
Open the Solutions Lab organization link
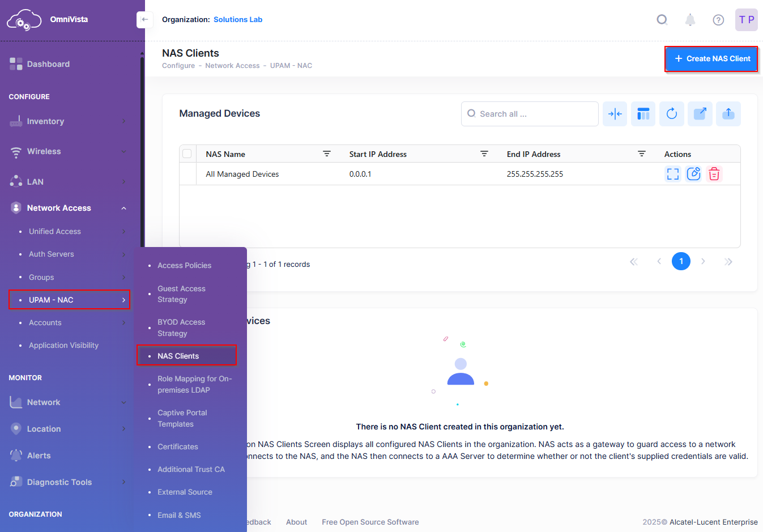point(238,19)
